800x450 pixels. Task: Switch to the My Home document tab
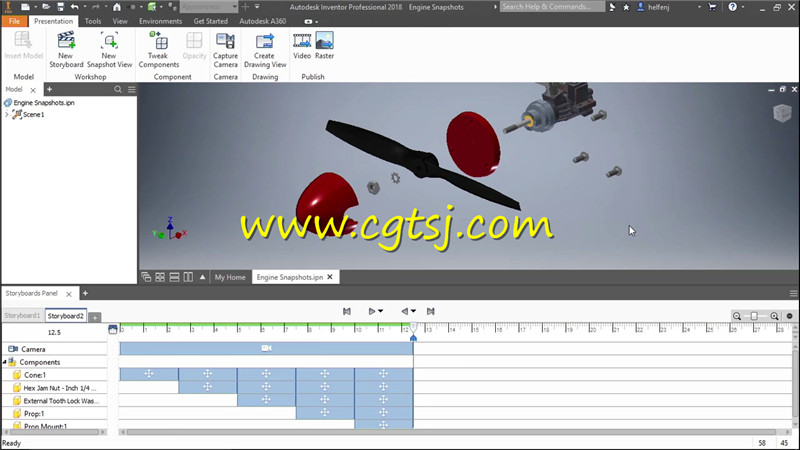pyautogui.click(x=230, y=277)
